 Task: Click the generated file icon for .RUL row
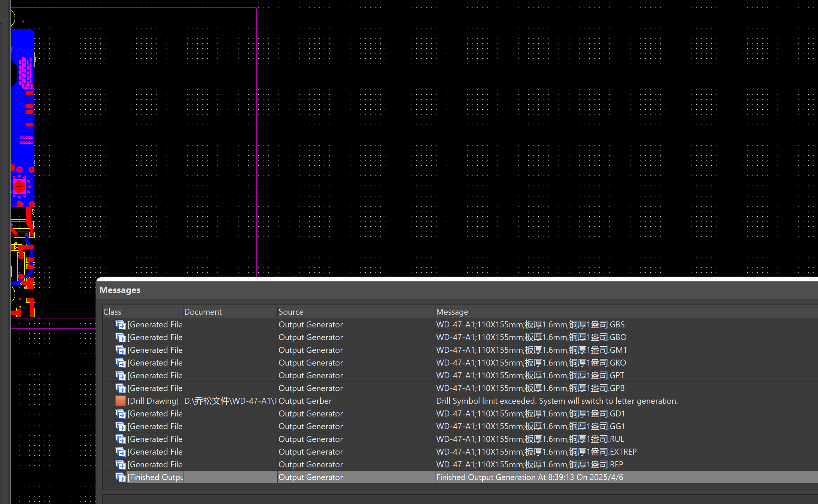(121, 439)
